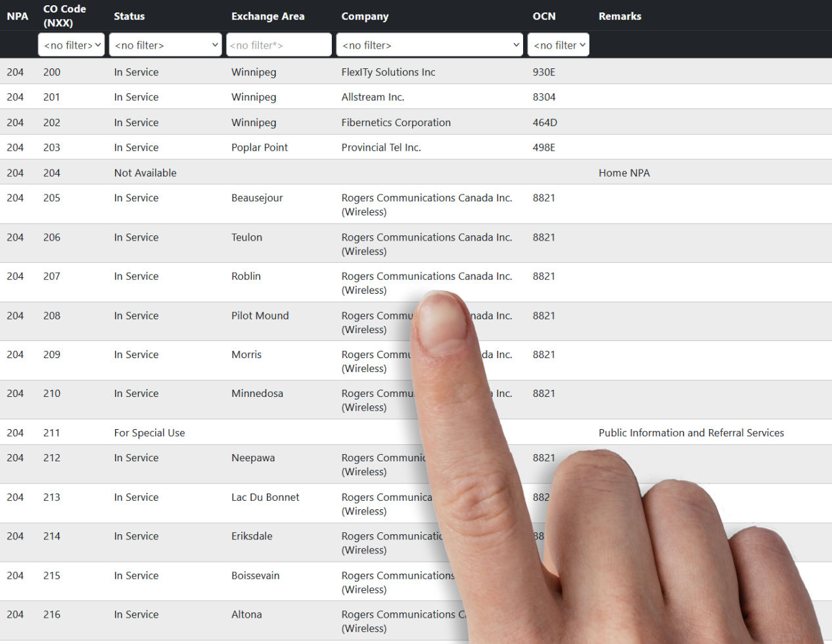832x644 pixels.
Task: Select the Allstream Inc. company cell
Action: 373,97
